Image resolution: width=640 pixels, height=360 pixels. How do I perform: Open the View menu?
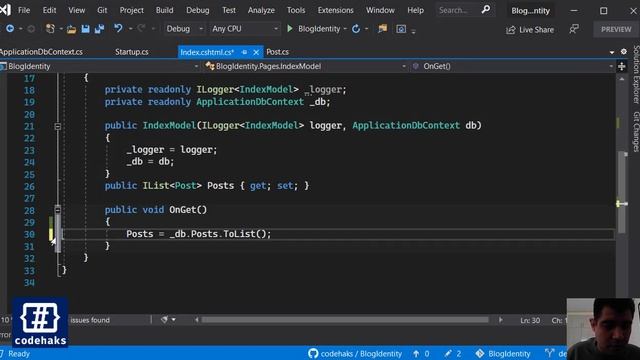click(x=76, y=10)
